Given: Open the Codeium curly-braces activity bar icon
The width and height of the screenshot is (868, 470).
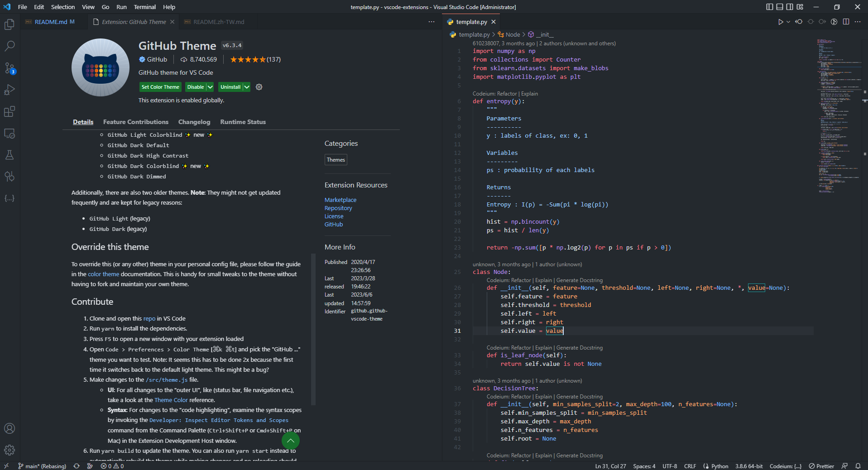Looking at the screenshot, I should tap(10, 198).
